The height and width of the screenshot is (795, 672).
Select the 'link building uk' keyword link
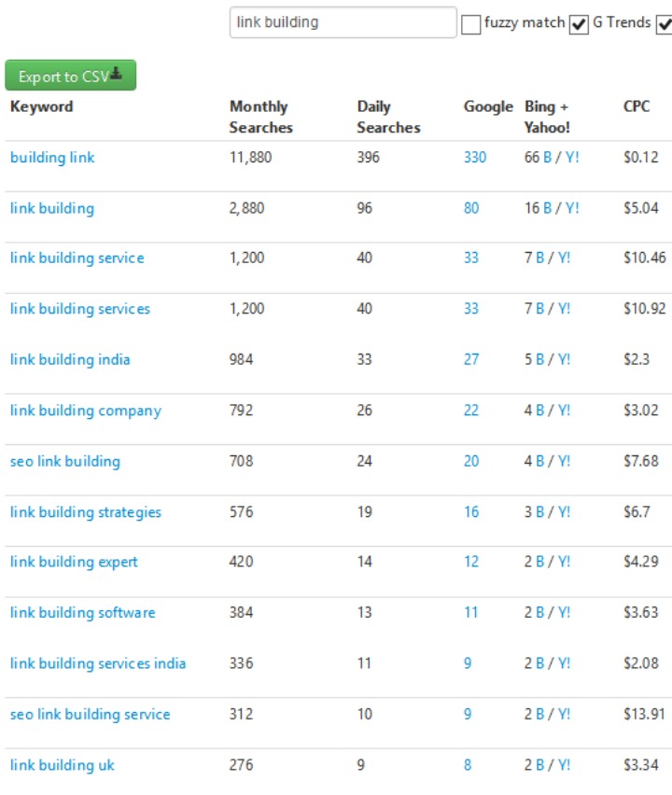pyautogui.click(x=62, y=765)
